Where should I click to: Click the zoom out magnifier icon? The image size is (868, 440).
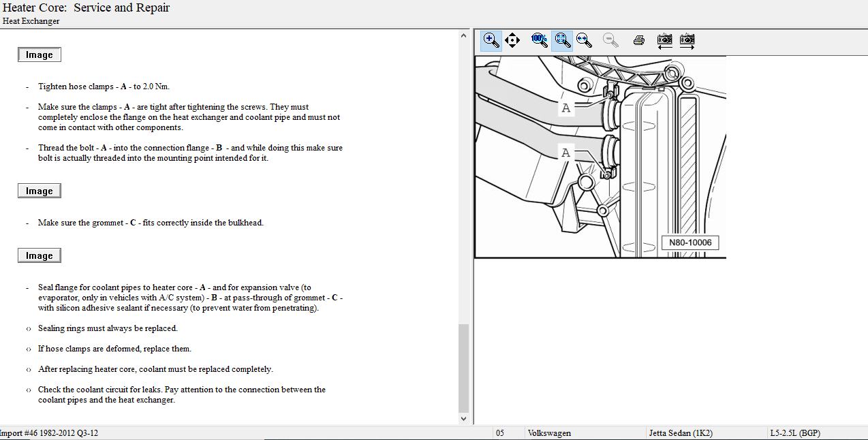click(610, 40)
